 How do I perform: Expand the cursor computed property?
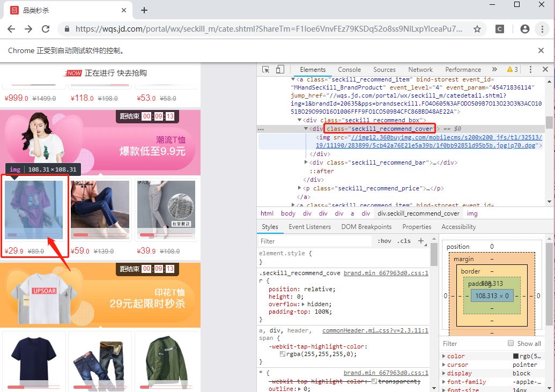pyautogui.click(x=444, y=365)
